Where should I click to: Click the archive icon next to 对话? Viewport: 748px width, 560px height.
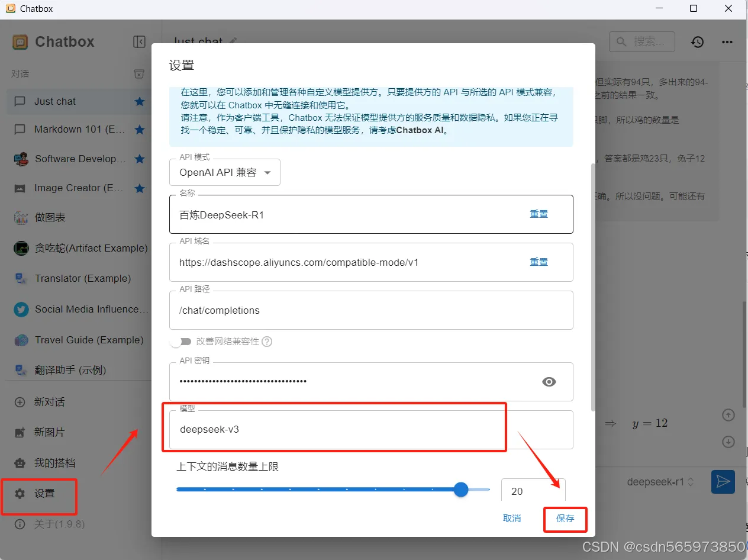pos(138,74)
